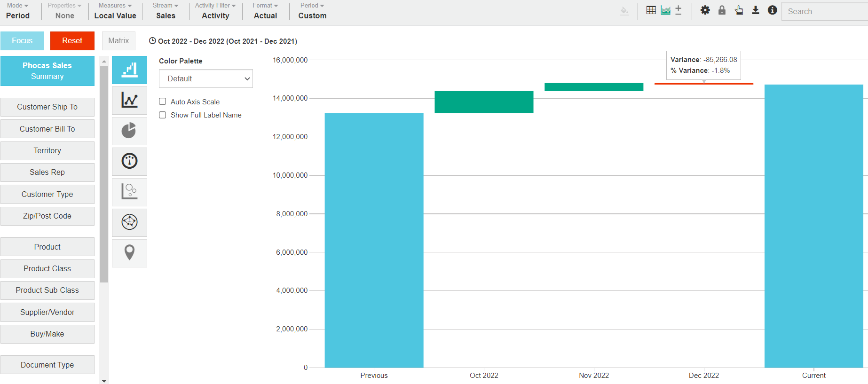The image size is (868, 384).
Task: Choose the pie chart icon
Action: pyautogui.click(x=129, y=131)
